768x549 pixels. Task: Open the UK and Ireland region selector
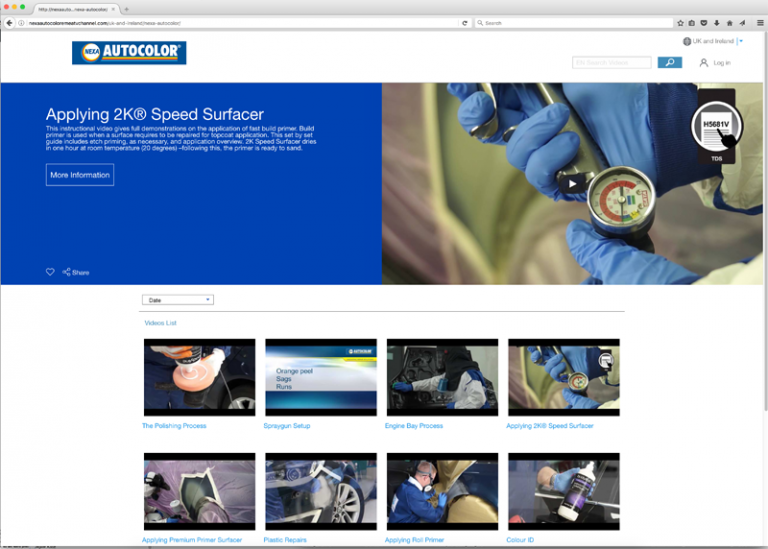[712, 41]
